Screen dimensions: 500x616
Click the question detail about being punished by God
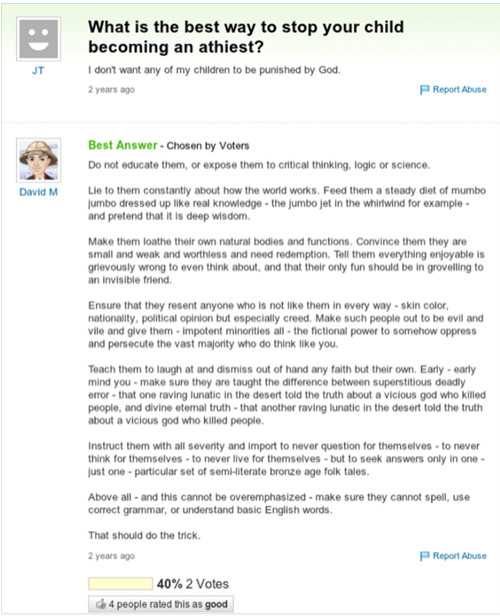[x=214, y=70]
